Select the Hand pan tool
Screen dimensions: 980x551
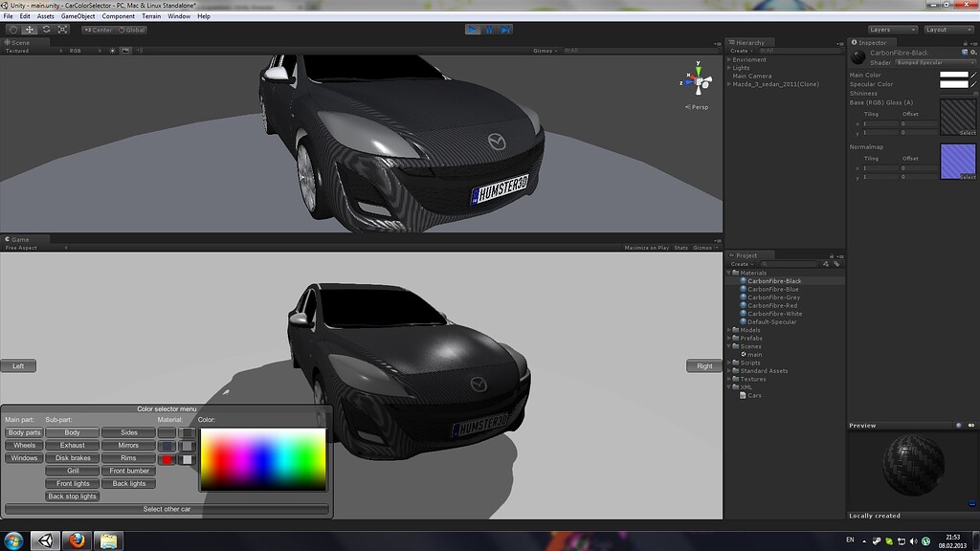(x=12, y=29)
